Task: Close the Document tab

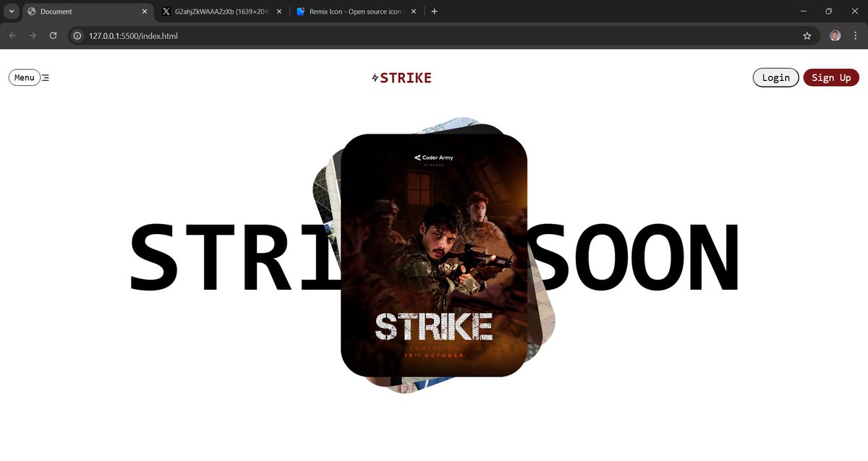Action: coord(145,12)
